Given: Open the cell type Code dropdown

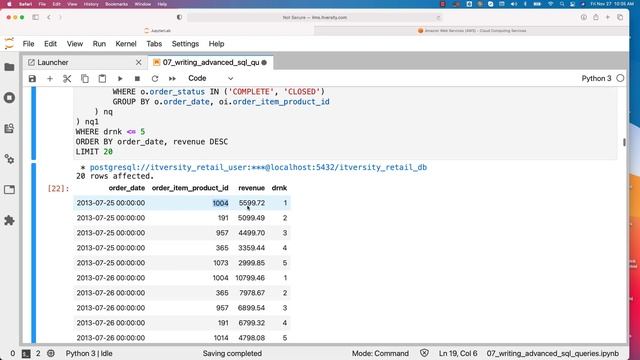Looking at the screenshot, I should 211,78.
